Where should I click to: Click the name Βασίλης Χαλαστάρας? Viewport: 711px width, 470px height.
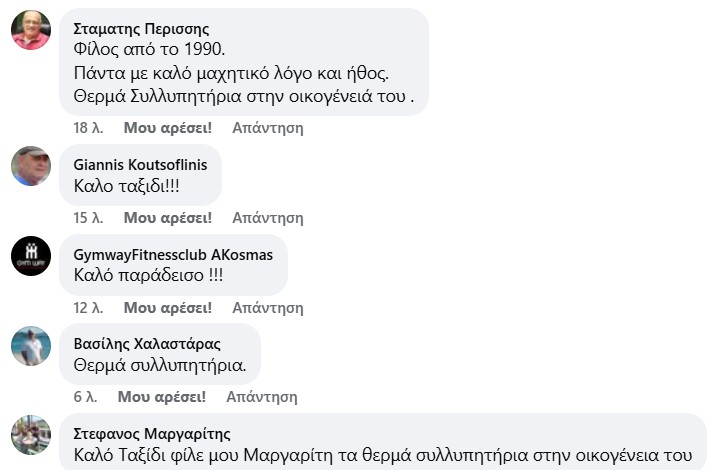(148, 343)
